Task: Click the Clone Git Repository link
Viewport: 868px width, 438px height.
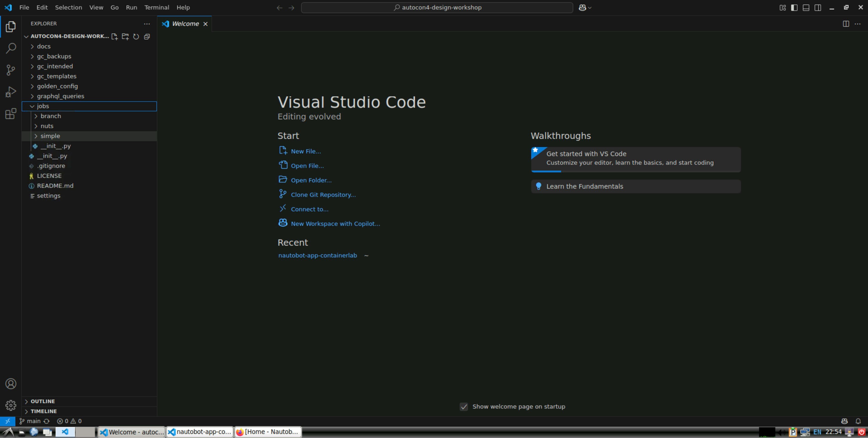Action: tap(323, 195)
